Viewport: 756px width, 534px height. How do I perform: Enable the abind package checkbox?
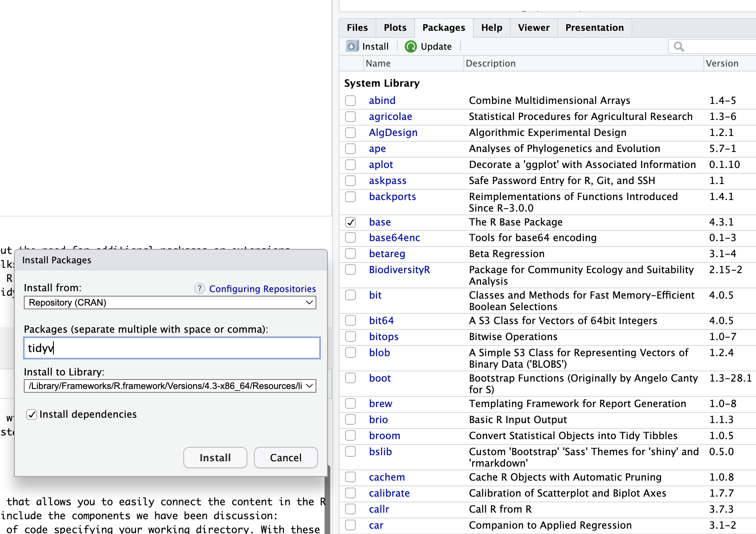pyautogui.click(x=350, y=101)
